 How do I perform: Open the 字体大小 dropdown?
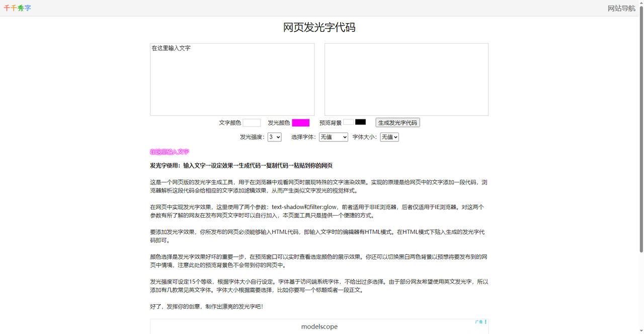pos(389,137)
